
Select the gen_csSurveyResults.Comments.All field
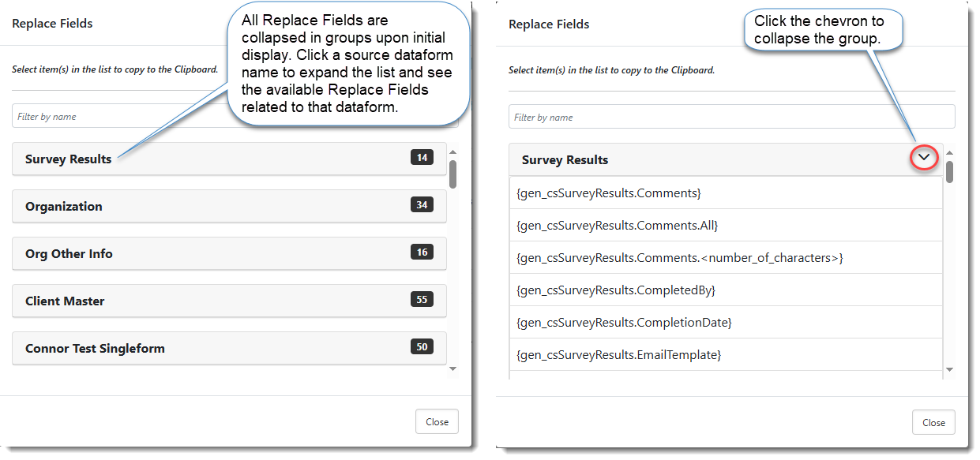(x=617, y=226)
